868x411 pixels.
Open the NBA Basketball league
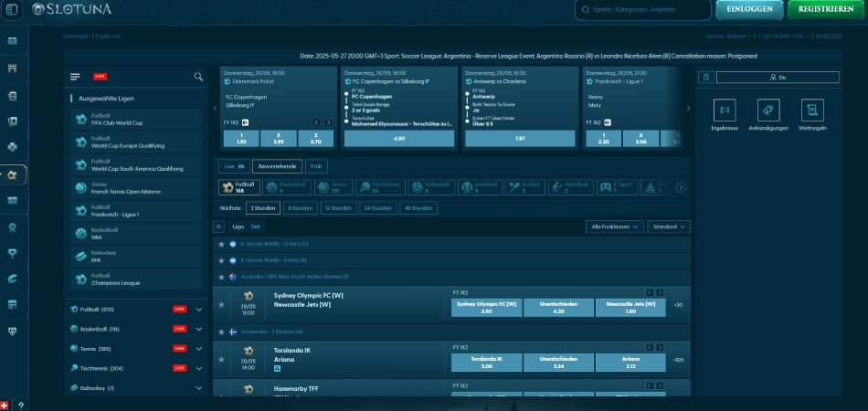coord(135,234)
